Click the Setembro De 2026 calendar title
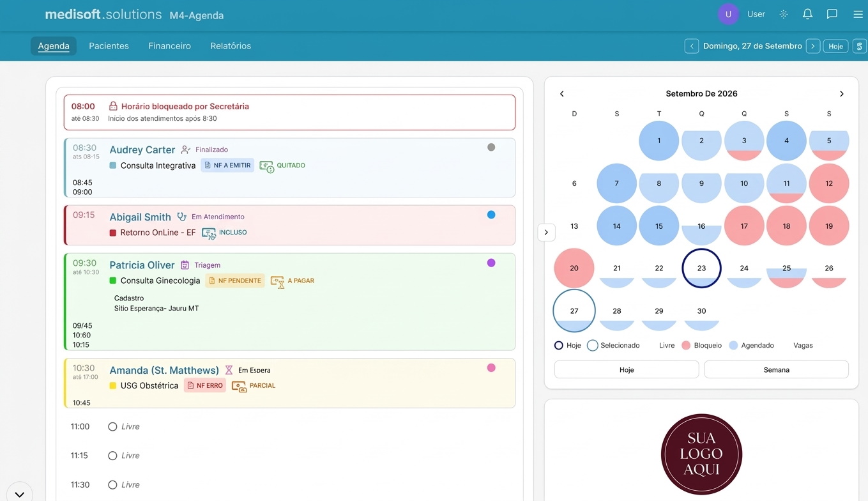Image resolution: width=868 pixels, height=501 pixels. 701,94
